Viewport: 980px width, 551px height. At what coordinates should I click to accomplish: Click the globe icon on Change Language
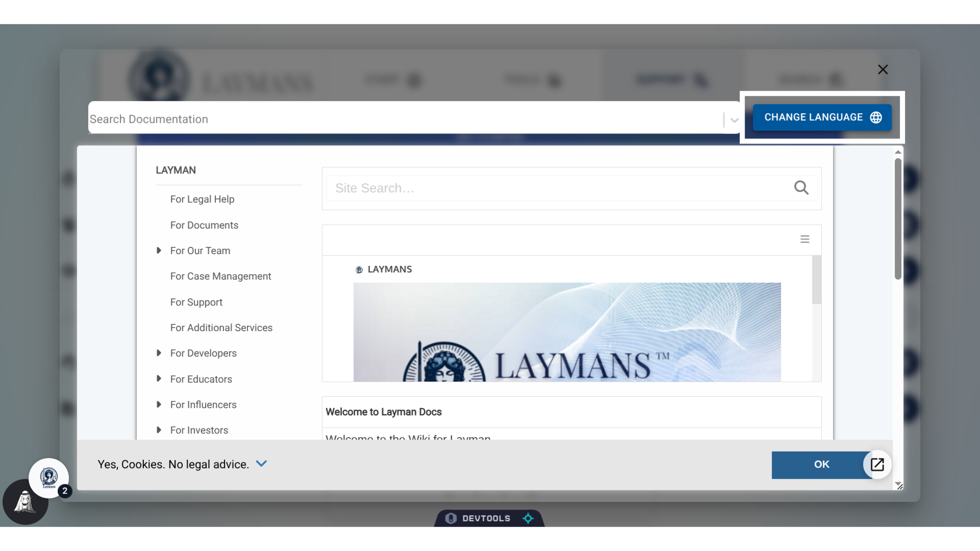(x=876, y=117)
